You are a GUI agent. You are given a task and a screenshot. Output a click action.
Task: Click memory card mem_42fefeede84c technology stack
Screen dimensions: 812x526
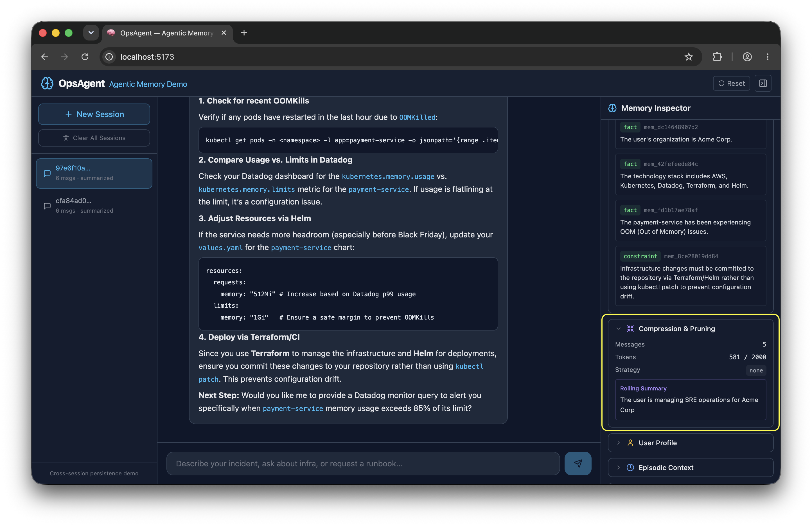(x=690, y=174)
